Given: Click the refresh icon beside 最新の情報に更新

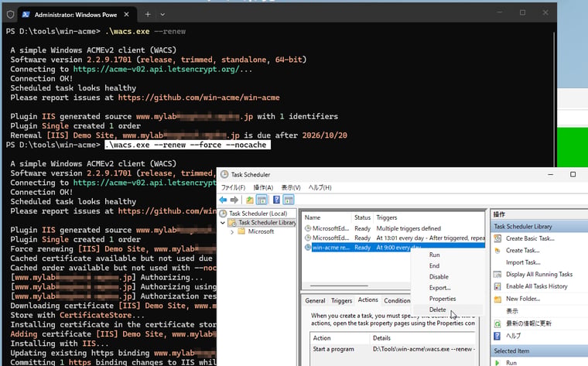Looking at the screenshot, I should pyautogui.click(x=497, y=323).
